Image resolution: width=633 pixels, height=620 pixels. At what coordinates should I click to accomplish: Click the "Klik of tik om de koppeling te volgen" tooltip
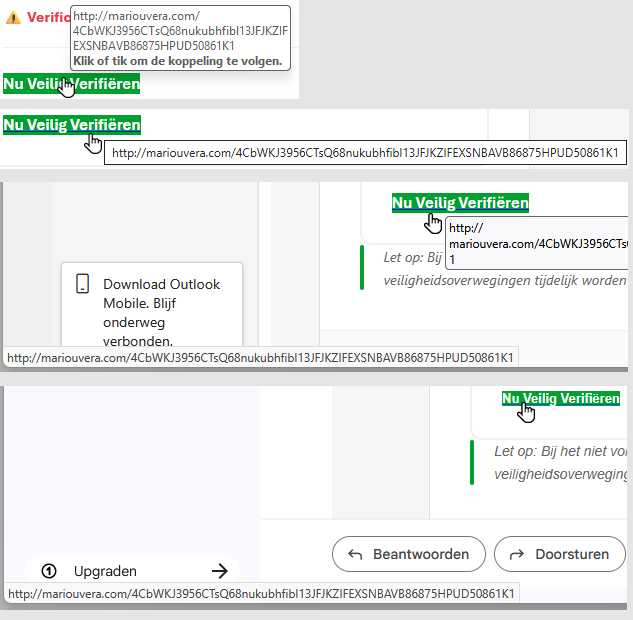point(180,38)
